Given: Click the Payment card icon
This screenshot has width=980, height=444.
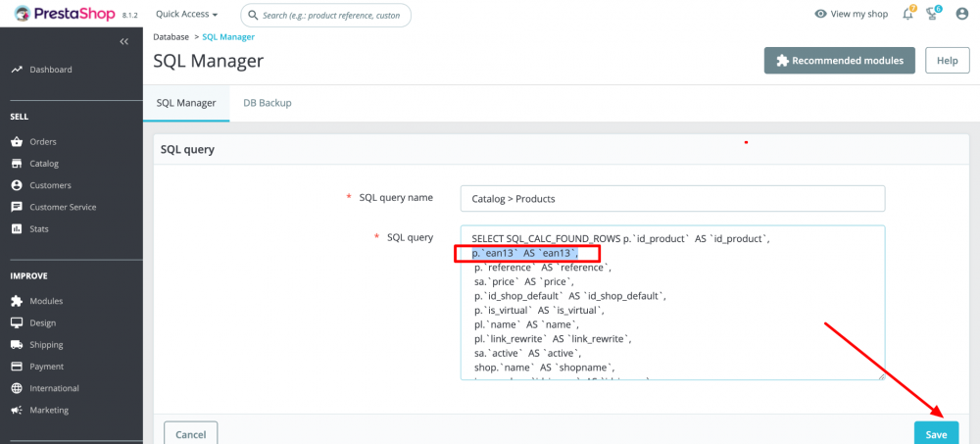Looking at the screenshot, I should [x=17, y=367].
